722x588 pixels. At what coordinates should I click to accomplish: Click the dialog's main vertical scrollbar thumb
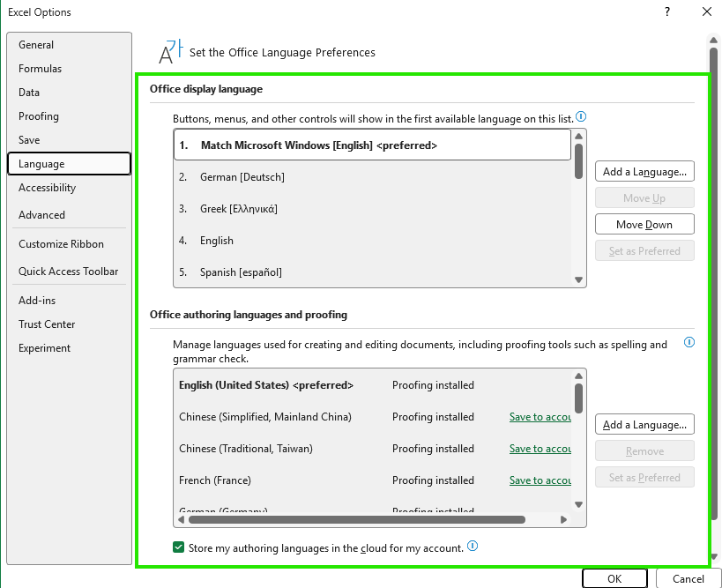(713, 284)
